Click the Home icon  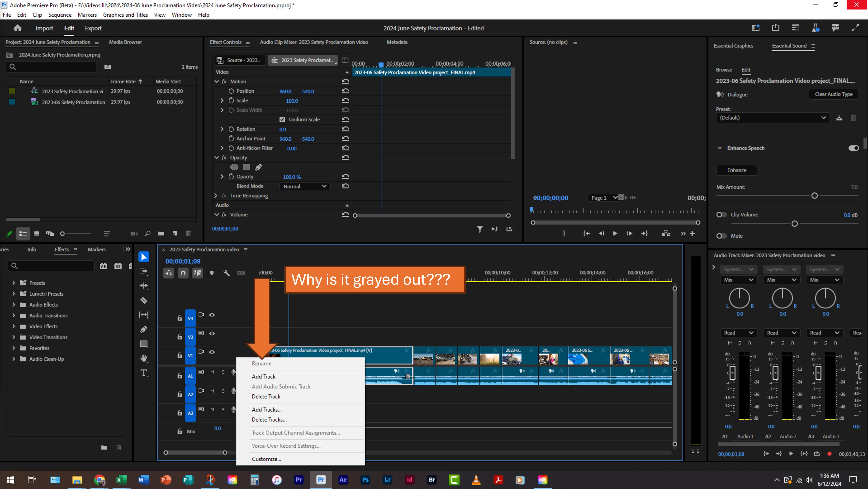[x=18, y=28]
